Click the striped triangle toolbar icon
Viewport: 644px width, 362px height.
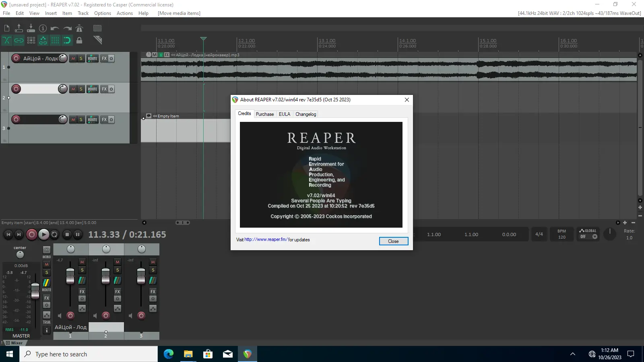coord(97,40)
